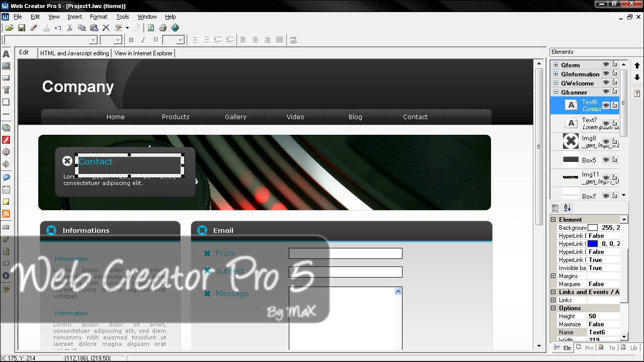The width and height of the screenshot is (644, 362).
Task: Open the Insert menu
Action: pyautogui.click(x=74, y=17)
